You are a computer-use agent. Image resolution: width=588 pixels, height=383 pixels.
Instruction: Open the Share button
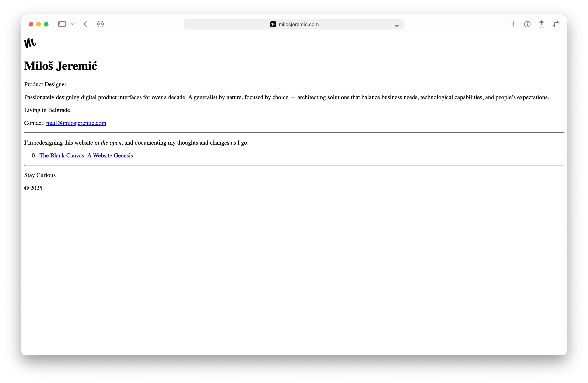[541, 24]
